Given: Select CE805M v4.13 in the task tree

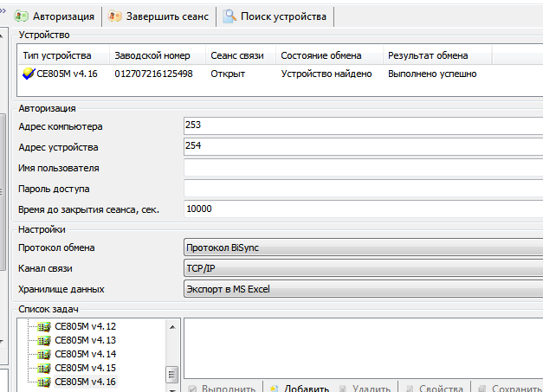Looking at the screenshot, I should pyautogui.click(x=85, y=341).
